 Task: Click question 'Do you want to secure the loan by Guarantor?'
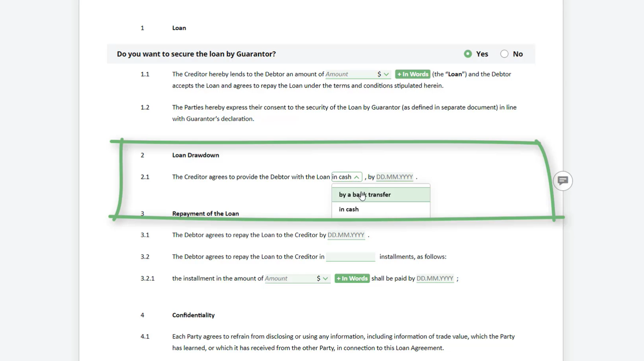196,54
